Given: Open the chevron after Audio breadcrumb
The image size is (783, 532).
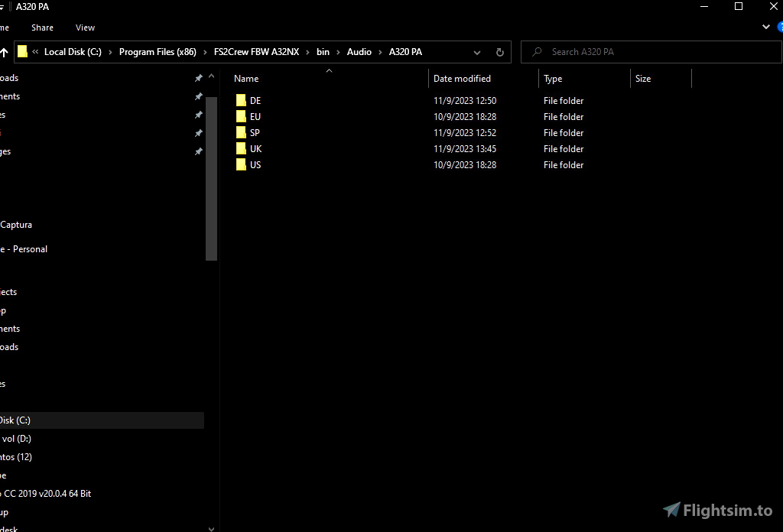Looking at the screenshot, I should coord(380,52).
